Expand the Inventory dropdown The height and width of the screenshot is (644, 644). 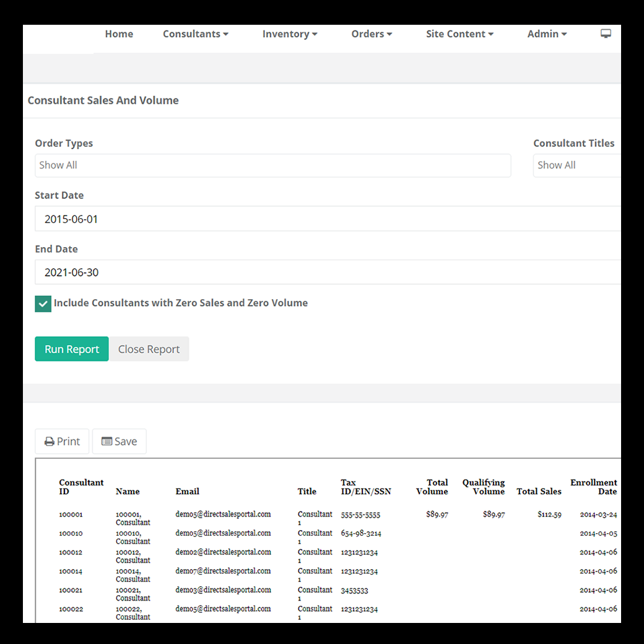[290, 34]
